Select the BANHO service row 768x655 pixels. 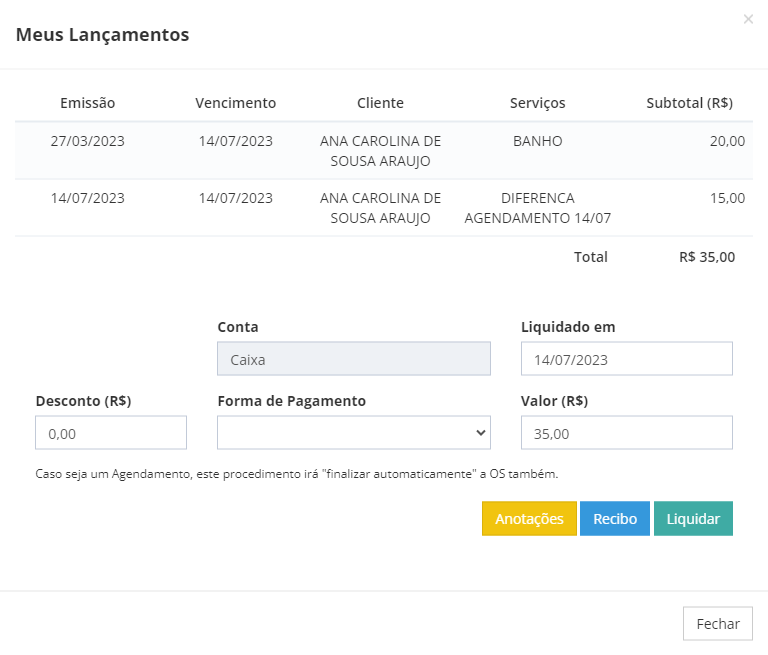pyautogui.click(x=384, y=150)
